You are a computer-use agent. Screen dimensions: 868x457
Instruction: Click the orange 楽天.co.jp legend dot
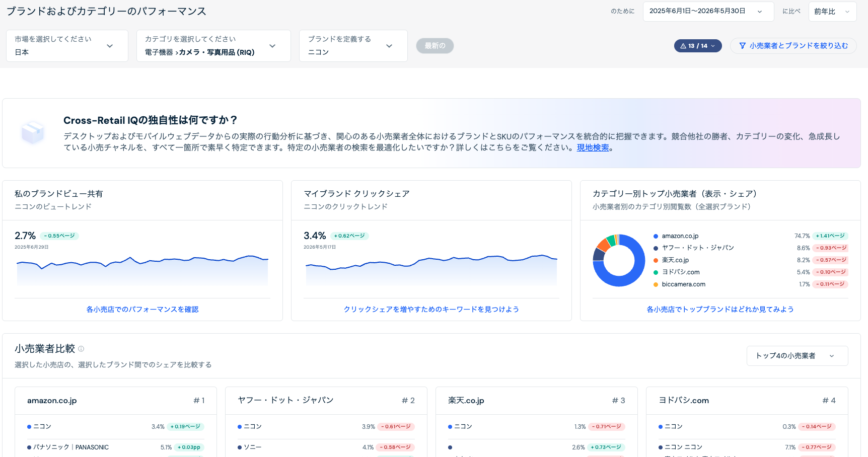[x=656, y=260]
